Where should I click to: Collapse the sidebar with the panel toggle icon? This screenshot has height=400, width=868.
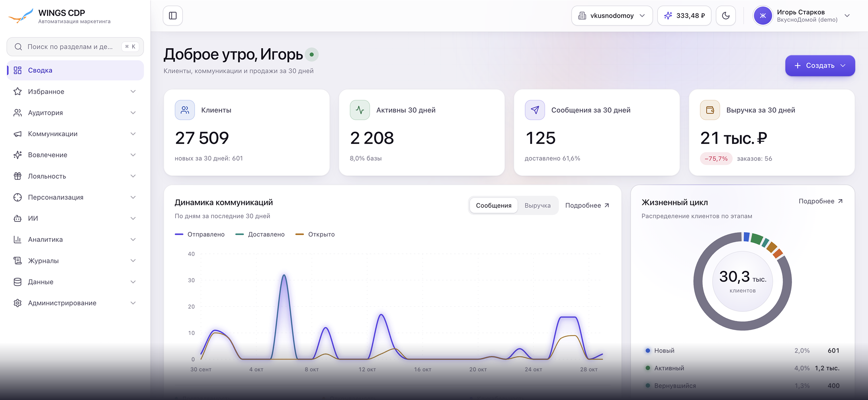[173, 16]
